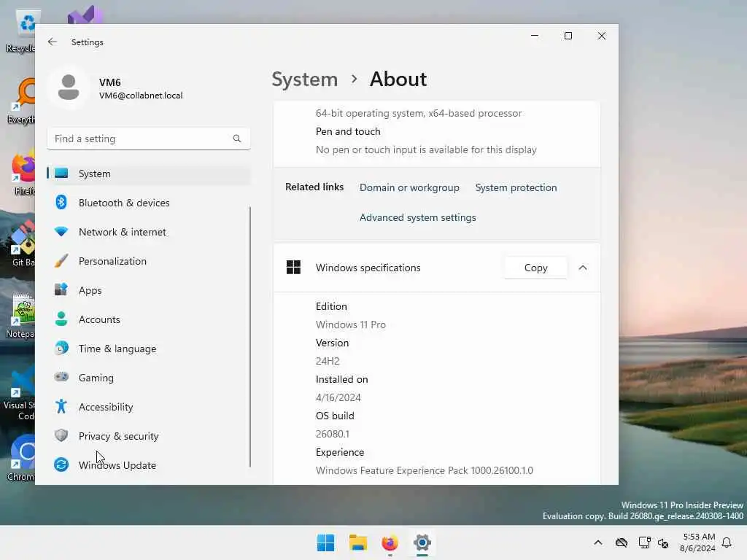The width and height of the screenshot is (747, 560).
Task: Click the Network wifi icon in sidebar
Action: (61, 232)
